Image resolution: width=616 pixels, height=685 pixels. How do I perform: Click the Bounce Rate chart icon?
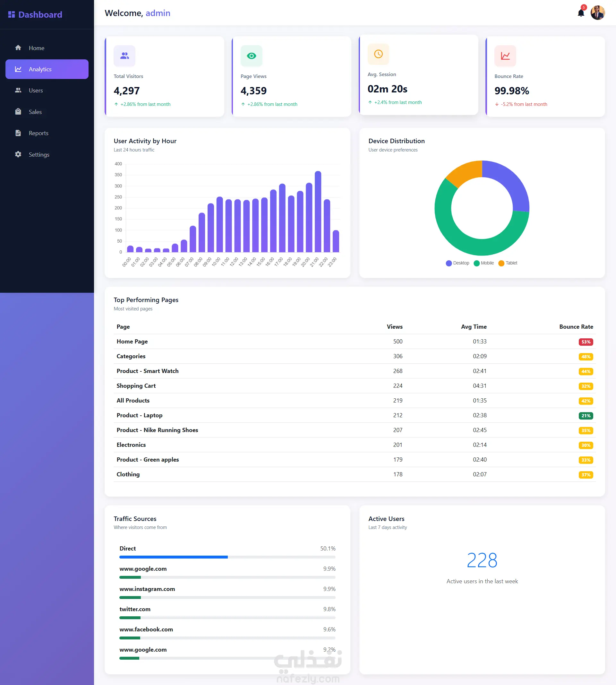coord(505,56)
